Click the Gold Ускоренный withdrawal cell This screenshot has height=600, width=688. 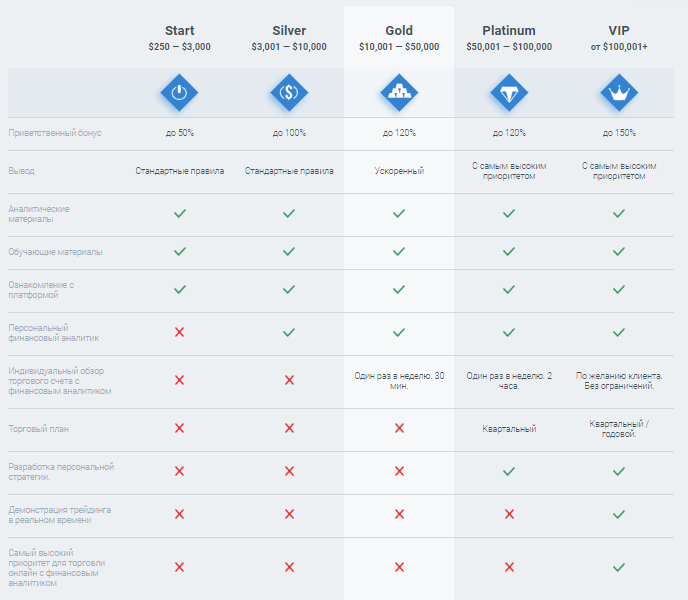(x=399, y=171)
